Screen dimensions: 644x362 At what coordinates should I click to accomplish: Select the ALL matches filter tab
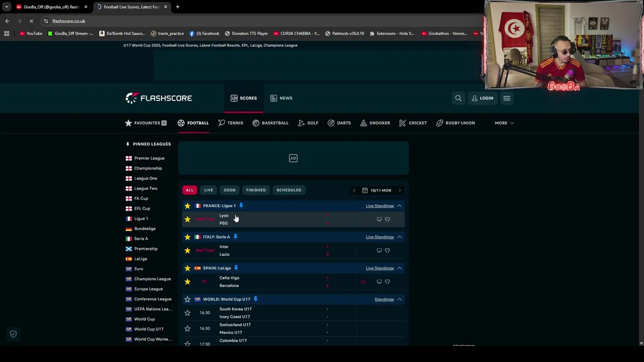click(190, 190)
